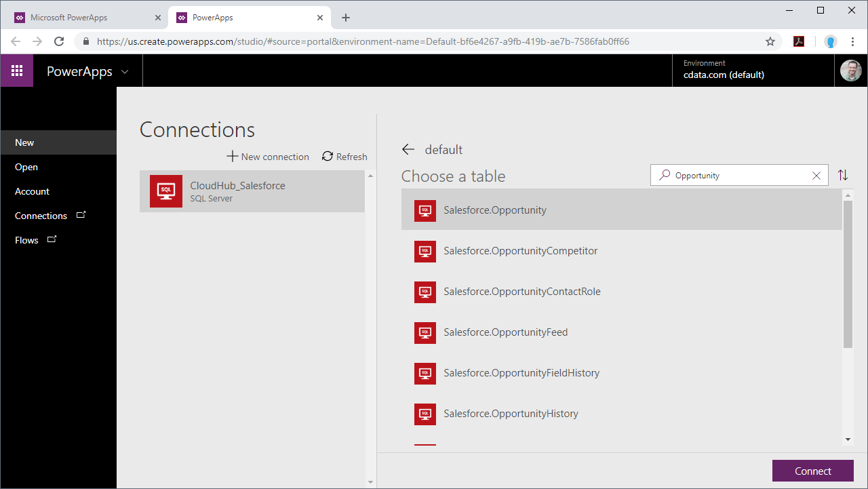Screen dimensions: 868x489
Task: Click the Connect button
Action: tap(813, 471)
